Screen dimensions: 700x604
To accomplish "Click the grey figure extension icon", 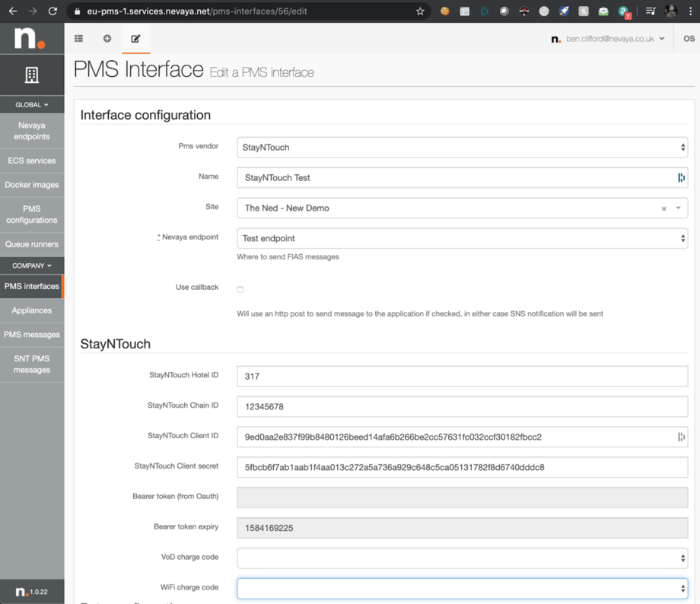I will pyautogui.click(x=584, y=11).
